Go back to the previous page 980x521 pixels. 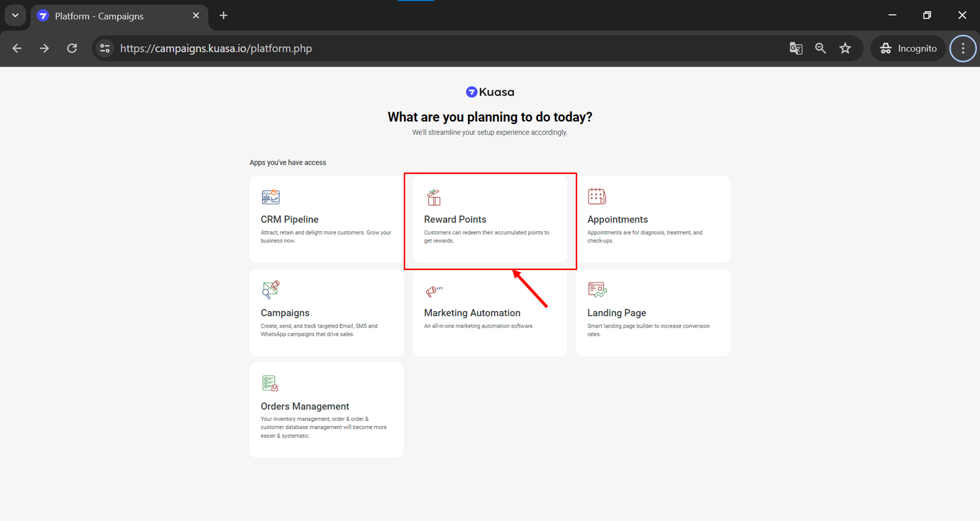tap(17, 49)
